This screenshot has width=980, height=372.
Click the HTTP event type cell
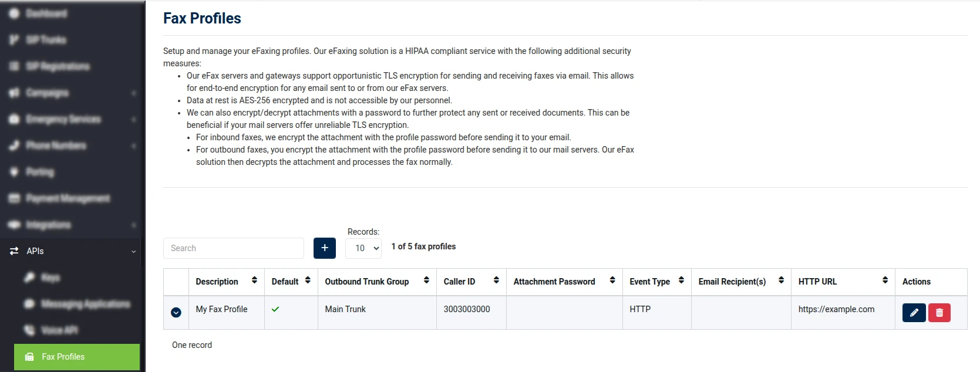[657, 313]
